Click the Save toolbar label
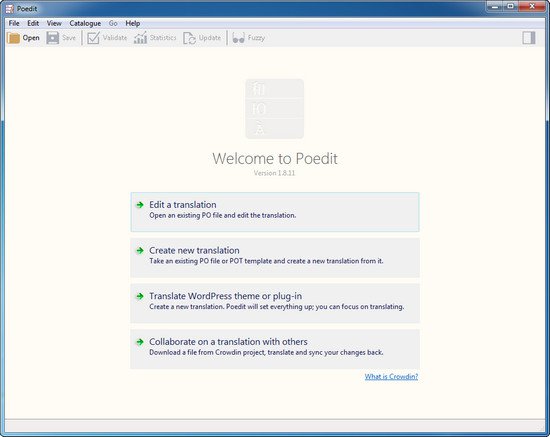Screen dimensions: 550x437 coord(69,38)
